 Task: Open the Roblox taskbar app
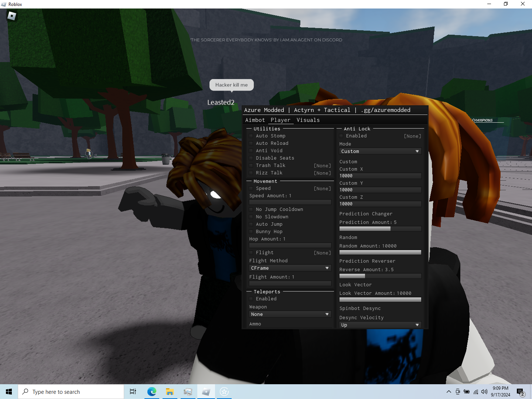pyautogui.click(x=206, y=392)
